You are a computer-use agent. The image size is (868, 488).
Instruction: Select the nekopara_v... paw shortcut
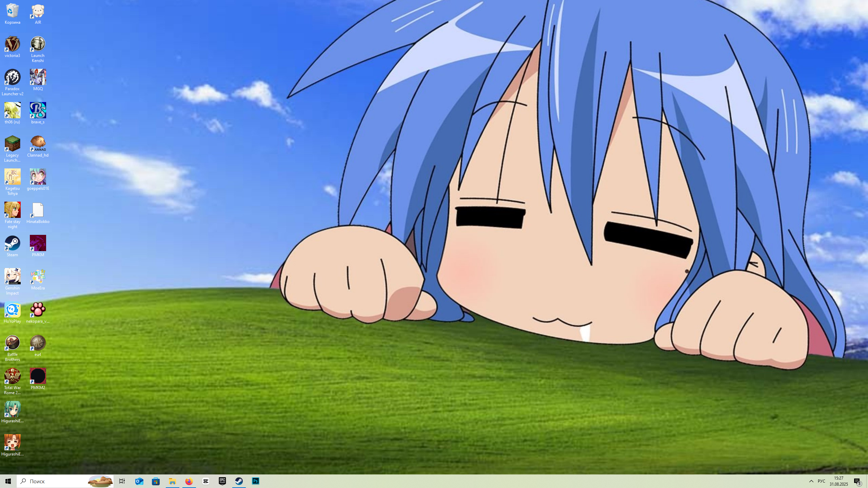38,313
